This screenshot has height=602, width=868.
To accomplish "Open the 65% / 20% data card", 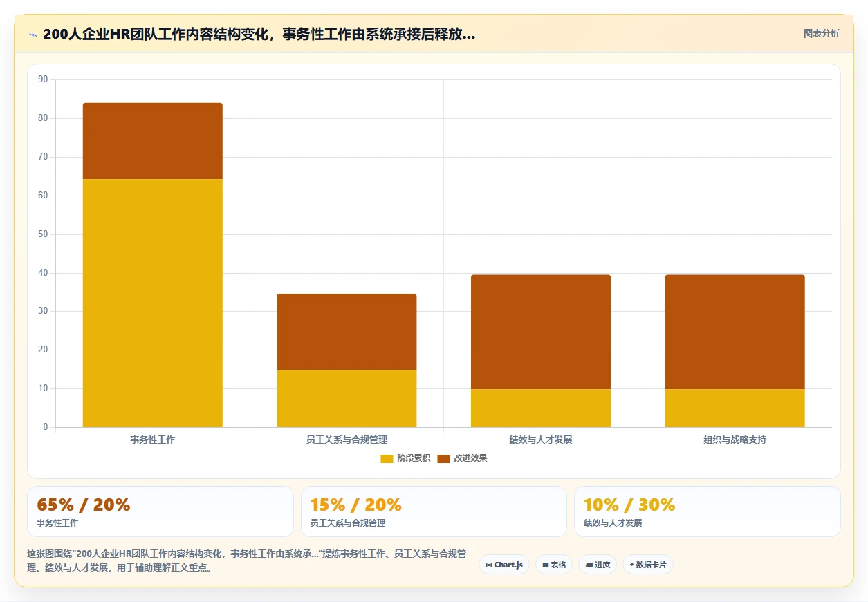I will (x=160, y=511).
